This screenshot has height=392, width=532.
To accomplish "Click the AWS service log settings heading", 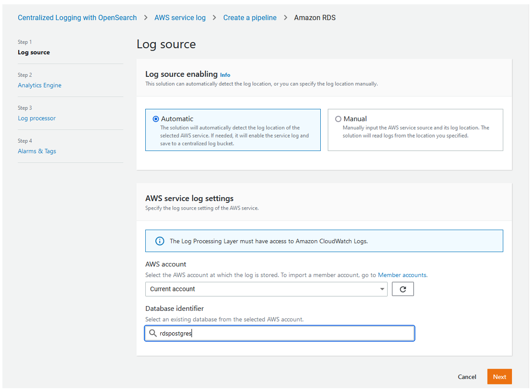I will 189,198.
